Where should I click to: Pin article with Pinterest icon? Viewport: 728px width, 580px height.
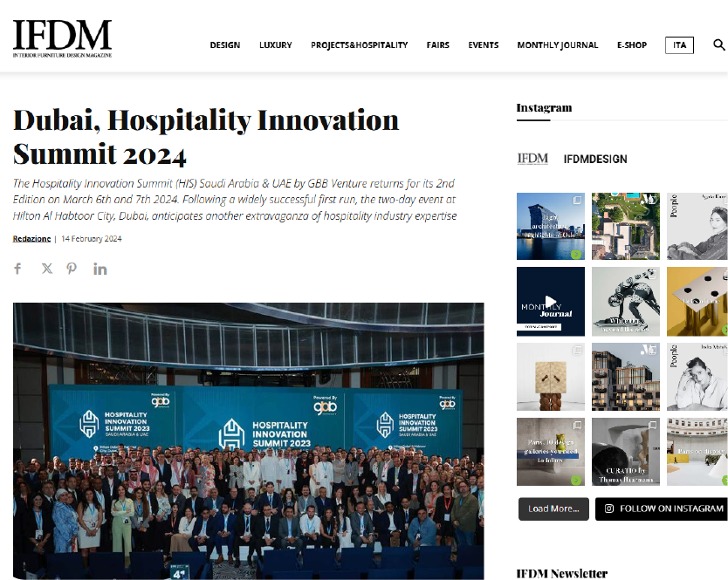pyautogui.click(x=72, y=269)
